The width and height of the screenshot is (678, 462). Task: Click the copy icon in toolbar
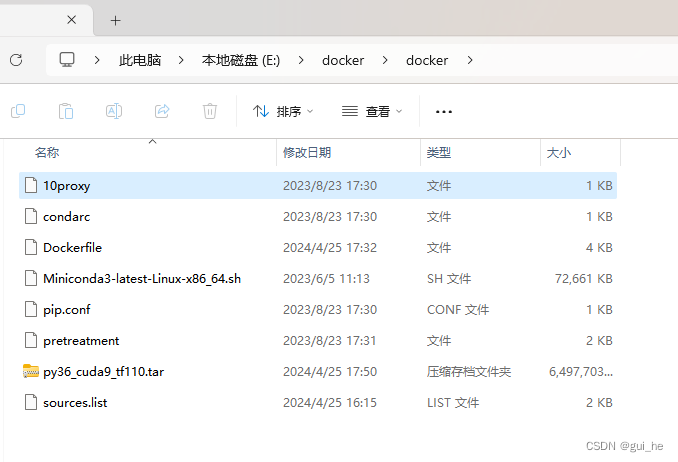tap(18, 111)
